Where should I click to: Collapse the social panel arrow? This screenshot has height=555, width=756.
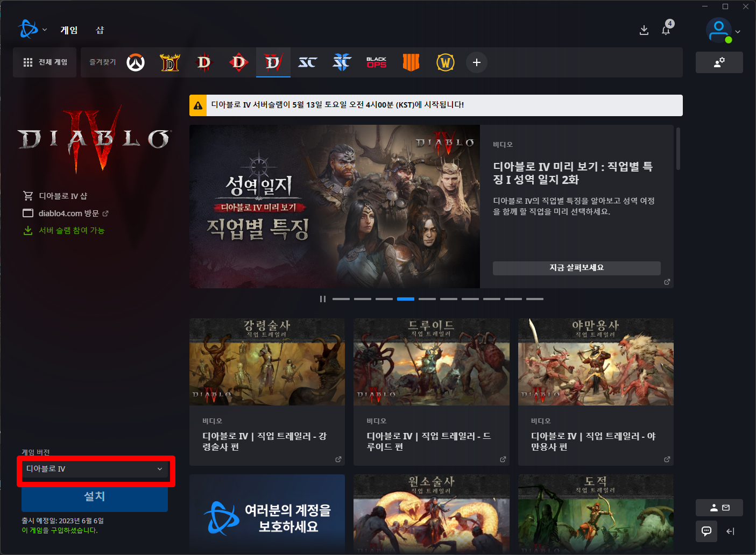pyautogui.click(x=730, y=531)
